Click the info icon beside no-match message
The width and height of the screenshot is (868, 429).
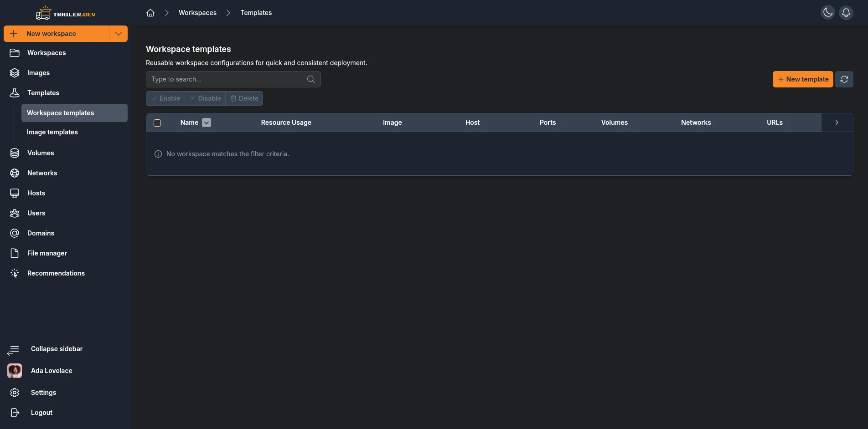(x=158, y=154)
